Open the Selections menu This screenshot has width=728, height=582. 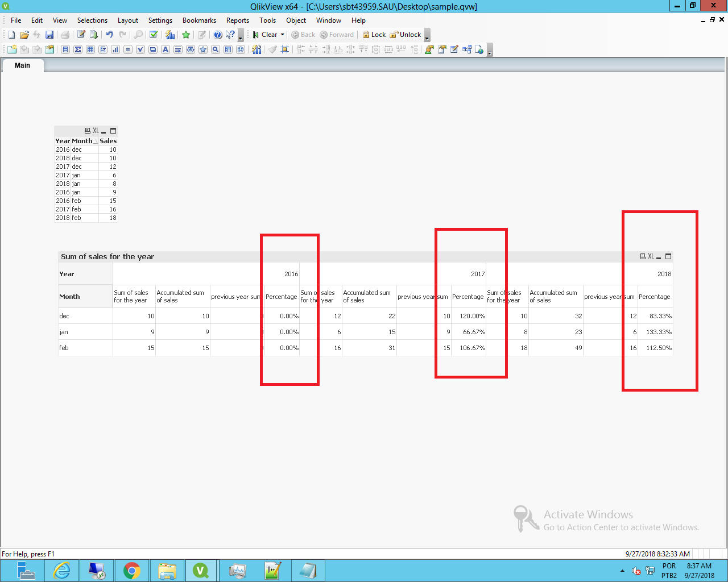click(92, 20)
